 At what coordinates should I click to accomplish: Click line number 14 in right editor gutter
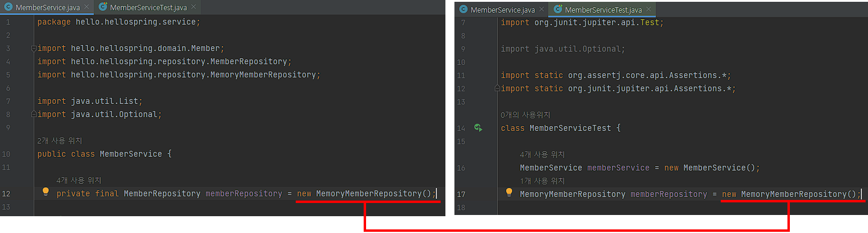click(x=461, y=128)
